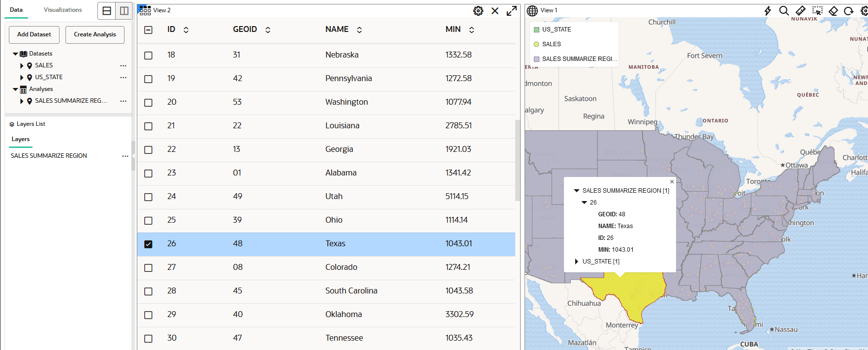
Task: Check the Nebraska row checkbox
Action: (148, 56)
